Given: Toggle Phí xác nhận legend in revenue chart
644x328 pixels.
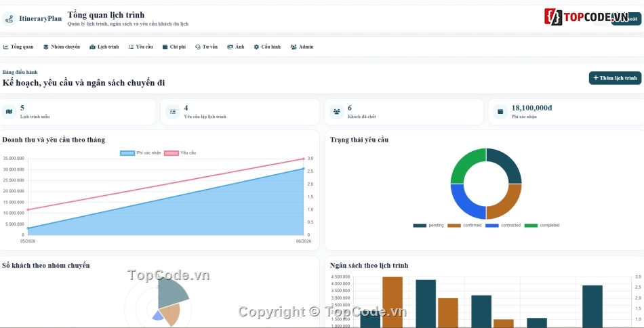Looking at the screenshot, I should click(140, 153).
